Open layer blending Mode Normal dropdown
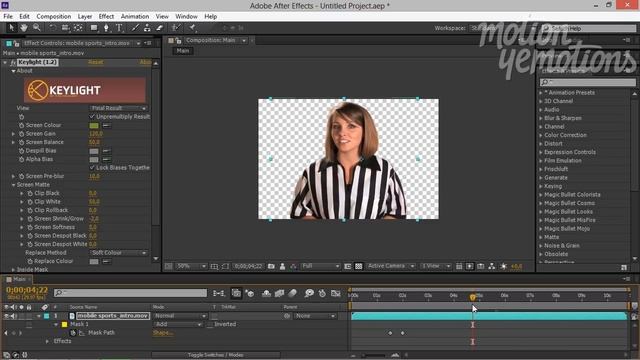Screen dimensions: 640x360 pyautogui.click(x=180, y=316)
